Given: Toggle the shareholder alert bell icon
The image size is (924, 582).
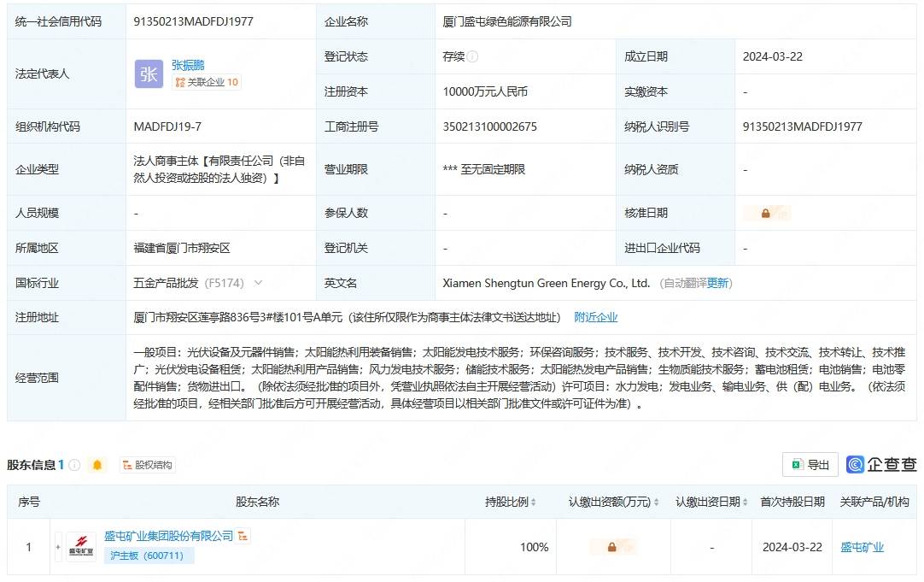Looking at the screenshot, I should coord(97,465).
